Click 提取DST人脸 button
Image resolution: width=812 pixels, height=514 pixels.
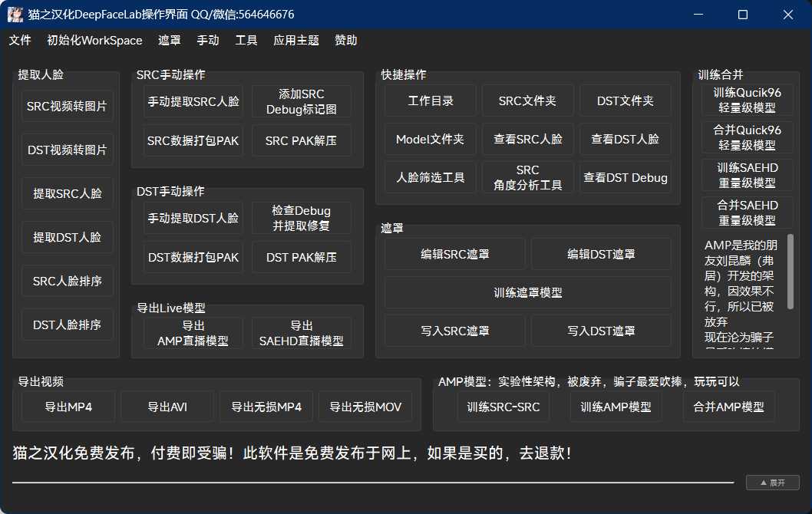[x=67, y=237]
